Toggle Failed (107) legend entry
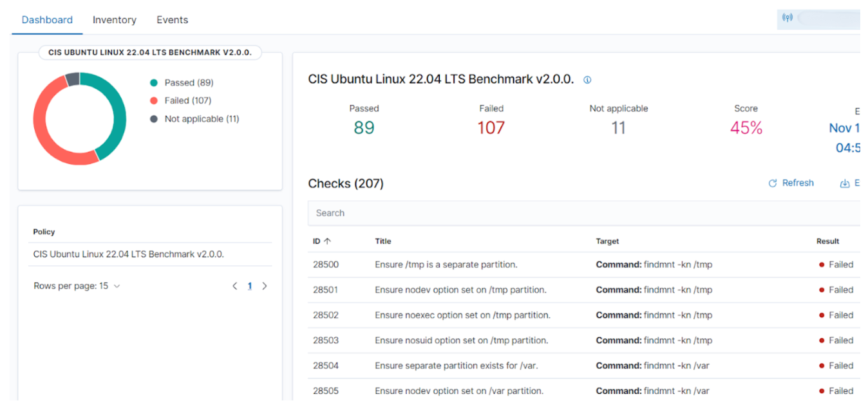868x417 pixels. point(181,100)
